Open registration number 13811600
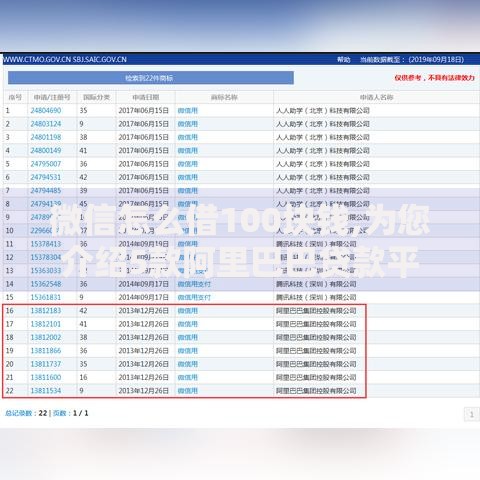The height and width of the screenshot is (480, 480). tap(46, 377)
